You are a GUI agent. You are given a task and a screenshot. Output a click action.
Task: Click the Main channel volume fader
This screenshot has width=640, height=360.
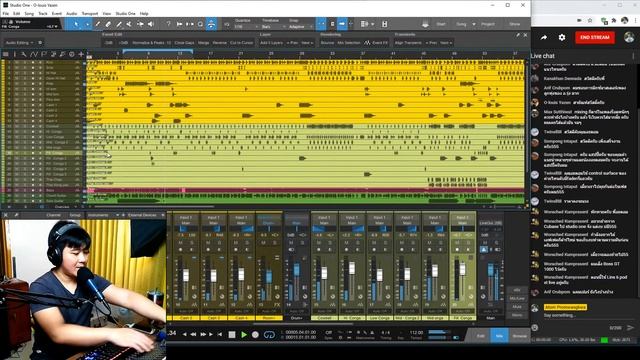(x=491, y=270)
